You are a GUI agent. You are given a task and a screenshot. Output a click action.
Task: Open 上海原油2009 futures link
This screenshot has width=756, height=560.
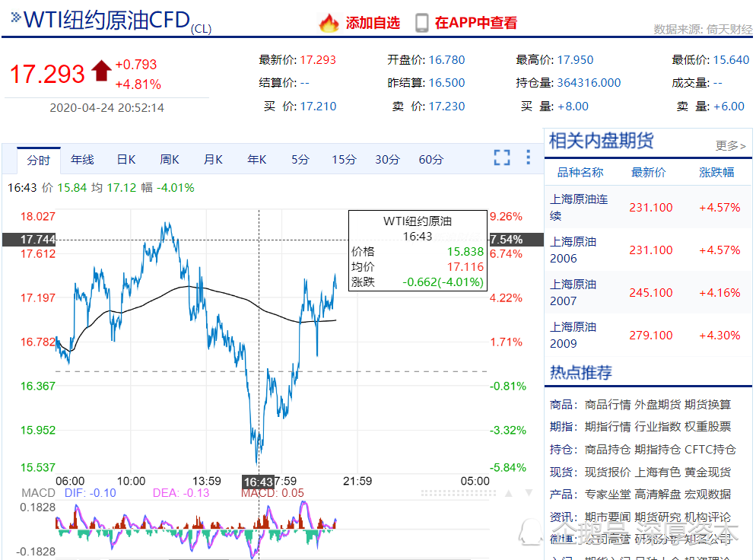point(573,335)
